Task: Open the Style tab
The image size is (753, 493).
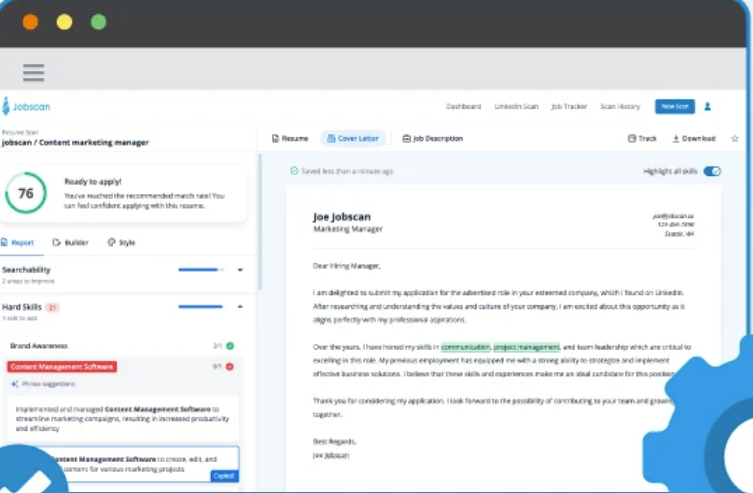Action: point(121,242)
